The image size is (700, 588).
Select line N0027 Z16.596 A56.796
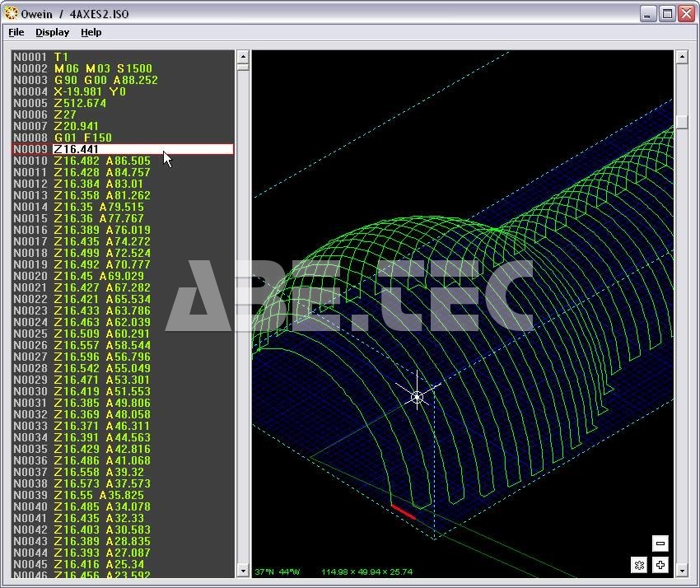click(x=123, y=357)
